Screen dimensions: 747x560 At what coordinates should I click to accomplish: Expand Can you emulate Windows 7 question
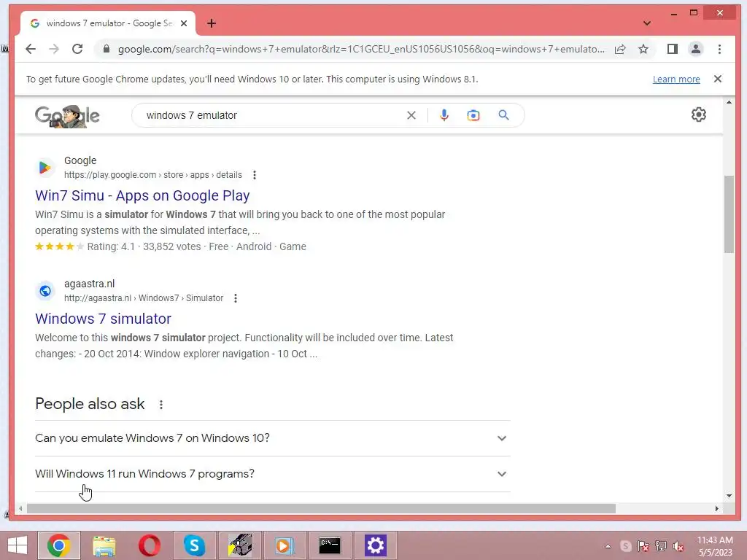pyautogui.click(x=273, y=438)
